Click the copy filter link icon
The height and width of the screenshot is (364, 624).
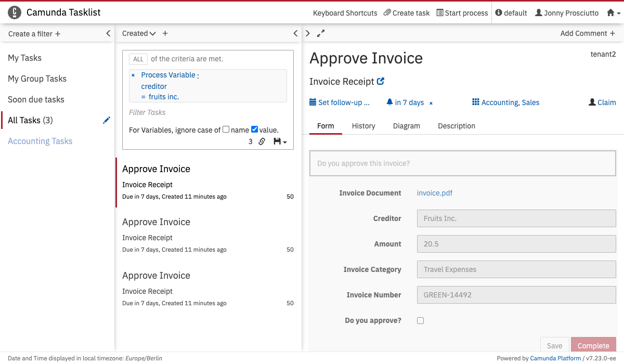[x=262, y=141]
